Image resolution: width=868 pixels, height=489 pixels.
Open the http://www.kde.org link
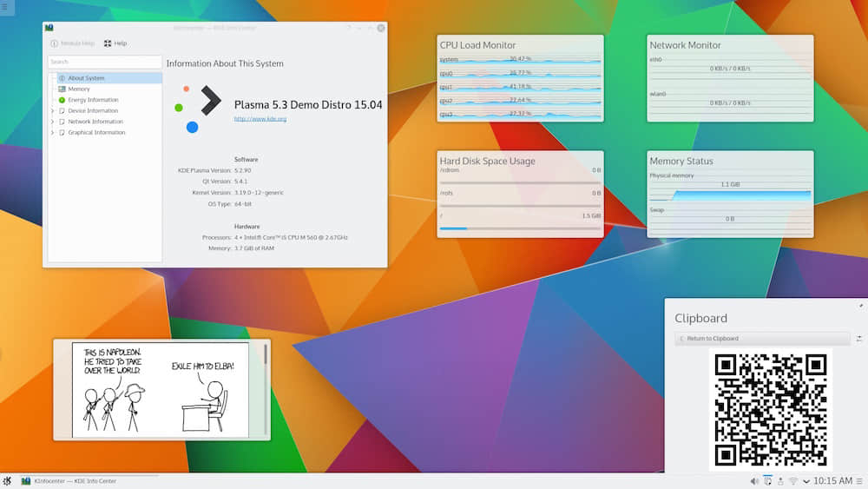tap(260, 119)
